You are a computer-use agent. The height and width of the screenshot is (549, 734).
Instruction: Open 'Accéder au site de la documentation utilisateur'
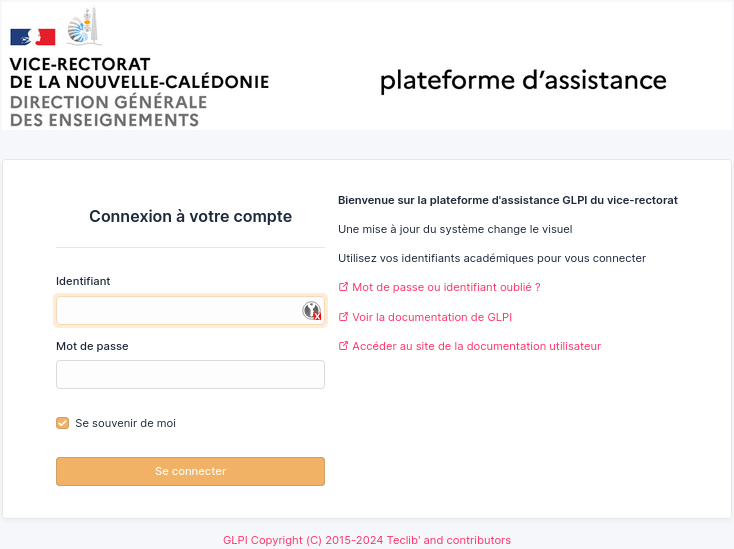point(476,346)
